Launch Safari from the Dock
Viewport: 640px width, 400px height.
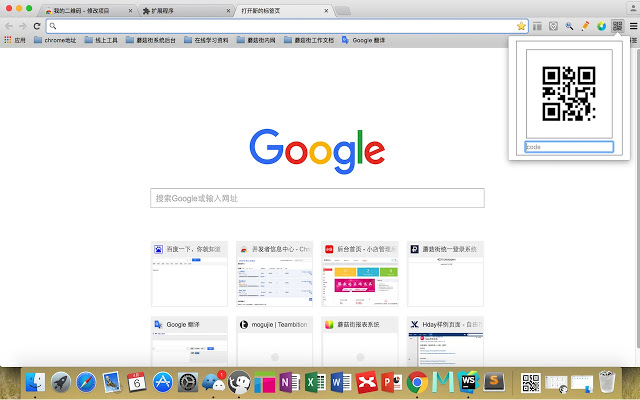[86, 382]
